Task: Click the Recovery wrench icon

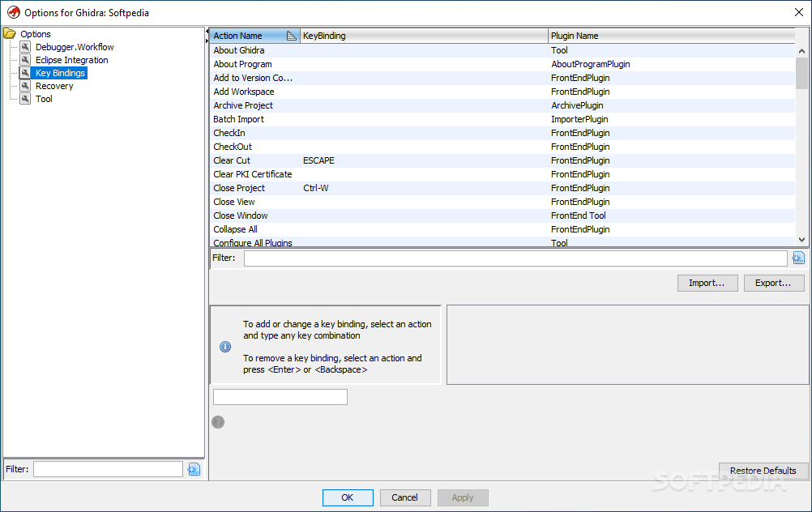Action: [25, 85]
